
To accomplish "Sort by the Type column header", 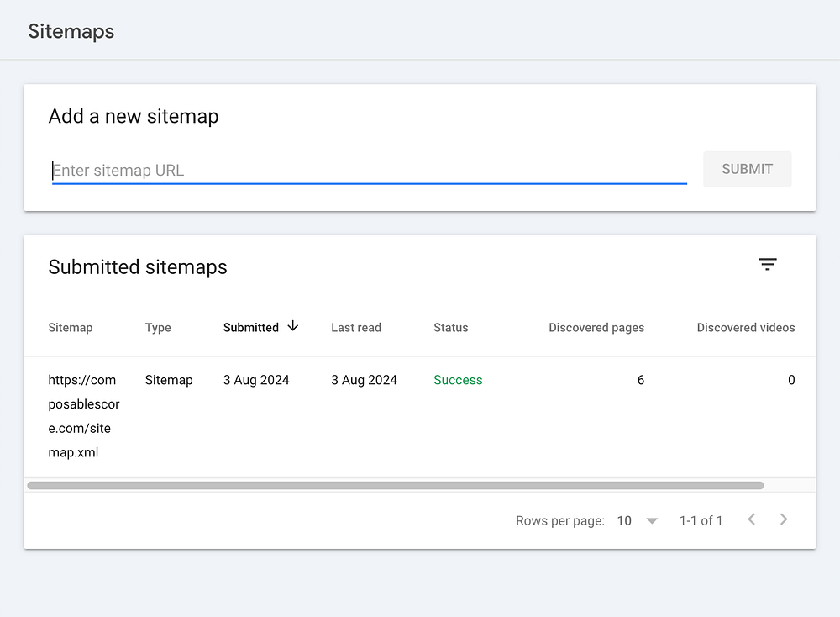I will (158, 328).
